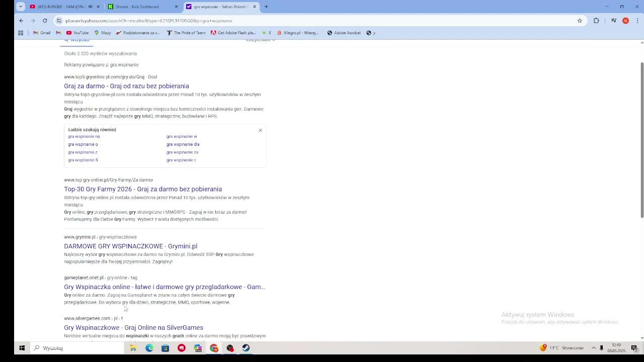This screenshot has width=644, height=362.
Task: Open the X bookmark
Action: 267,33
